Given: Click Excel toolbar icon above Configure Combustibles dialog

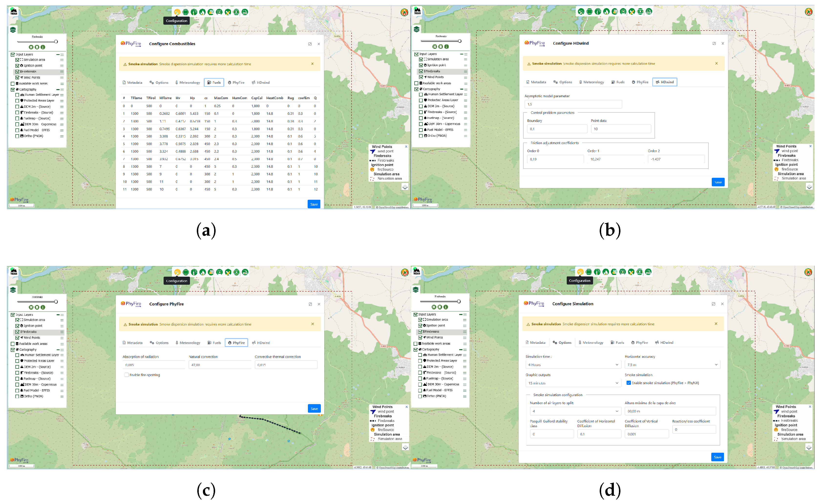Looking at the screenshot, I should coord(236,12).
